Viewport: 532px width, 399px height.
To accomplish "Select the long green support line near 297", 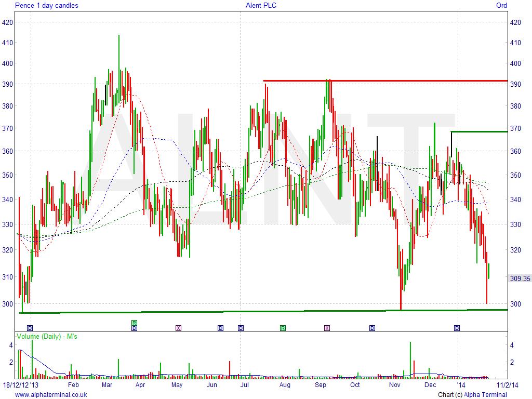I will [x=263, y=311].
